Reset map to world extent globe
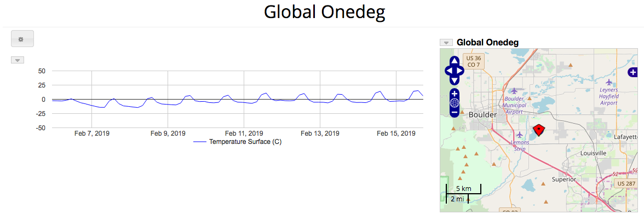This screenshot has width=644, height=220. [x=455, y=103]
